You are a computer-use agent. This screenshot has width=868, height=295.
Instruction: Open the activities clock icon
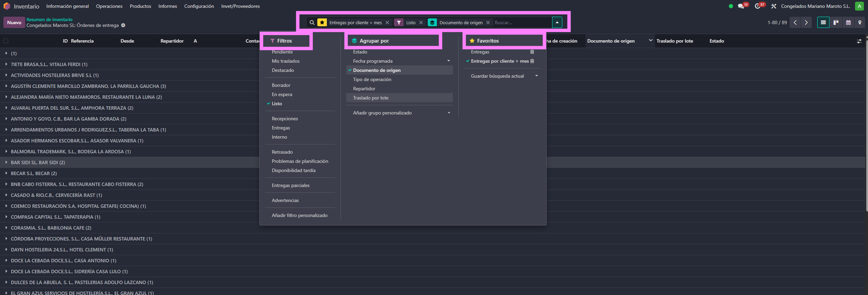point(758,6)
